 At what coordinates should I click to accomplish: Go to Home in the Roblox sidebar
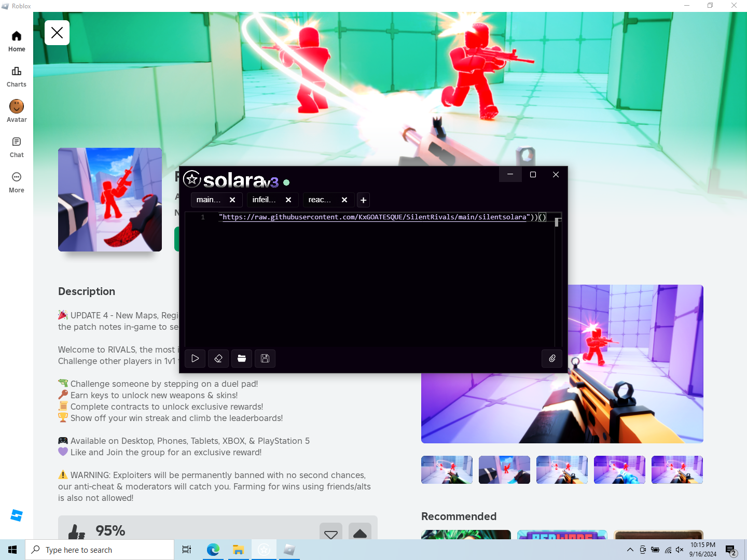pyautogui.click(x=17, y=41)
